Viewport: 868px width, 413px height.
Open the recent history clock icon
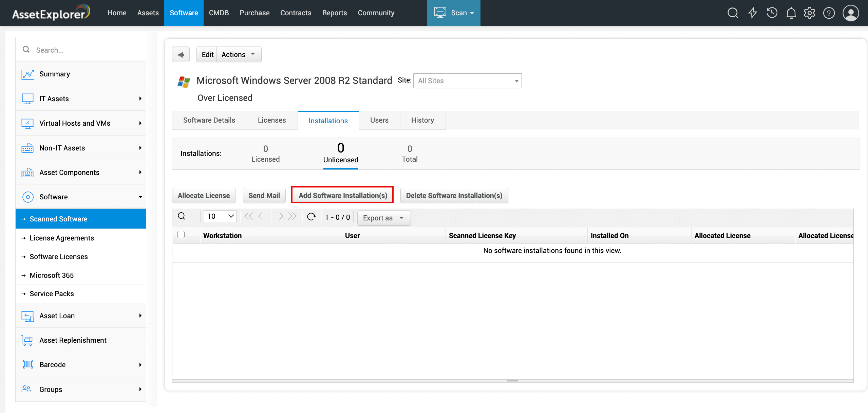click(x=772, y=13)
